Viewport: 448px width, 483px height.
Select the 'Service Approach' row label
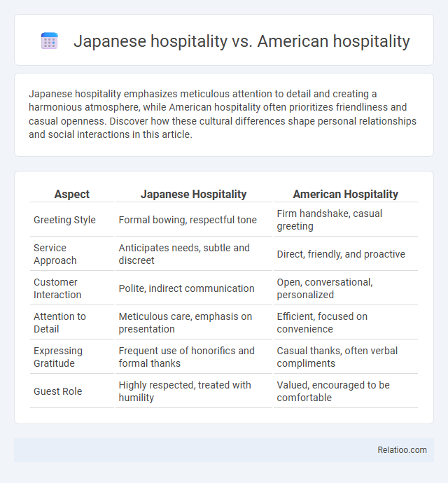(x=55, y=254)
